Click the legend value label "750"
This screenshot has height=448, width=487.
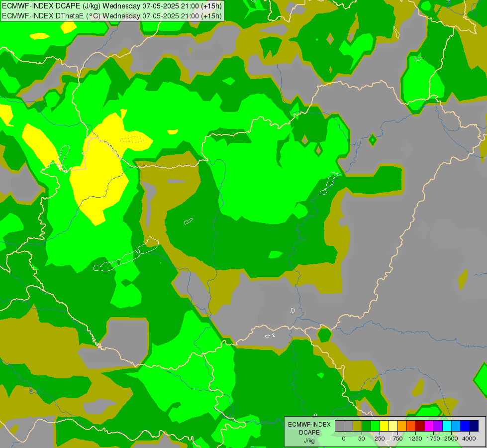[x=397, y=439]
